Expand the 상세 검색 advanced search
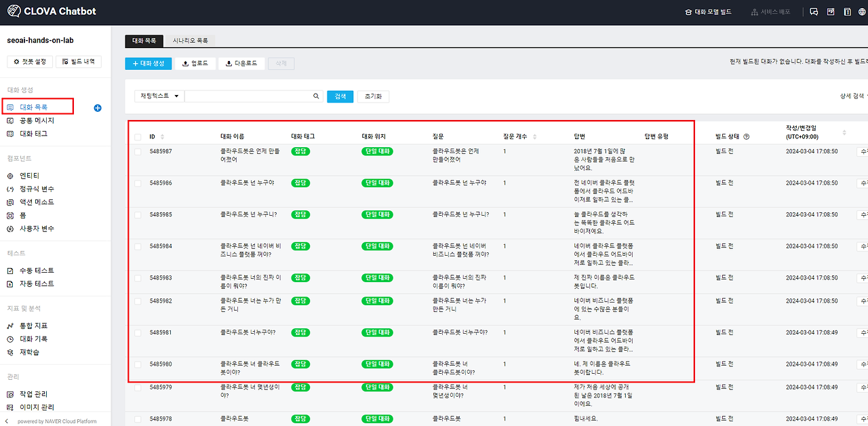Viewport: 868px width, 426px height. (x=854, y=96)
